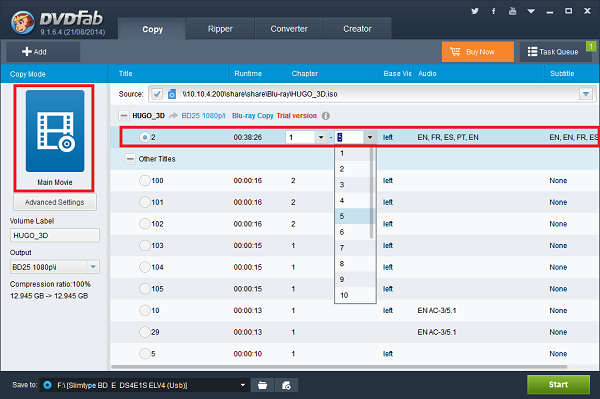Choose chapter 10 in dropdown list
This screenshot has height=399, width=600.
click(353, 295)
